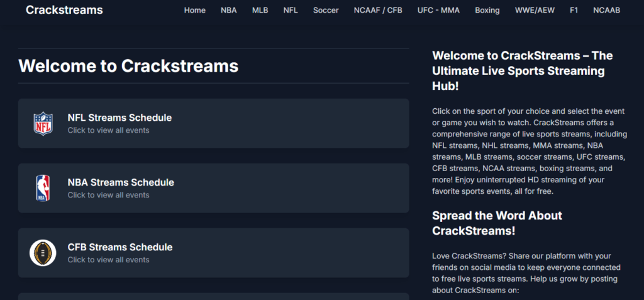This screenshot has height=300, width=644.
Task: Click the 'Love CrackStreams? Share our platform' paragraph
Action: tap(526, 274)
